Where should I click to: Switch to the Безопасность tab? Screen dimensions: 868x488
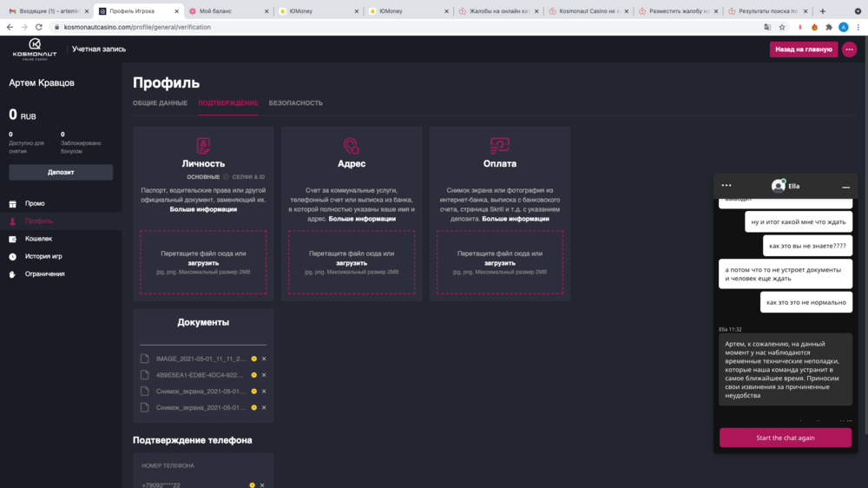295,103
